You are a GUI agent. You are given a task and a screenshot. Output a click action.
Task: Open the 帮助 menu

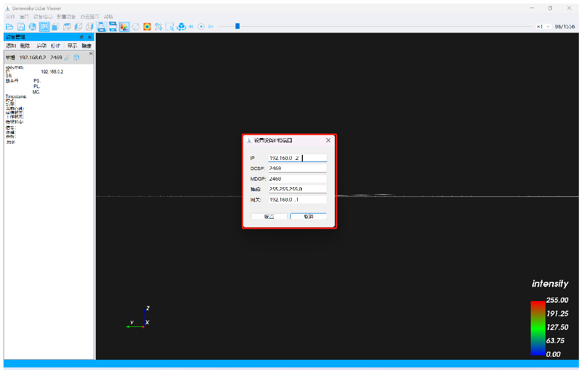coord(108,17)
